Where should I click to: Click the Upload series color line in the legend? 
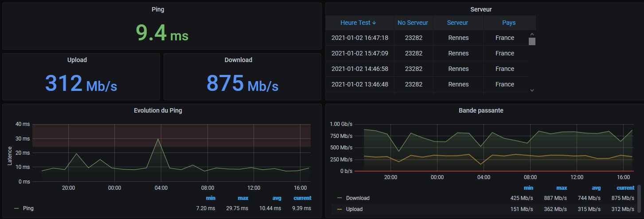tap(340, 209)
